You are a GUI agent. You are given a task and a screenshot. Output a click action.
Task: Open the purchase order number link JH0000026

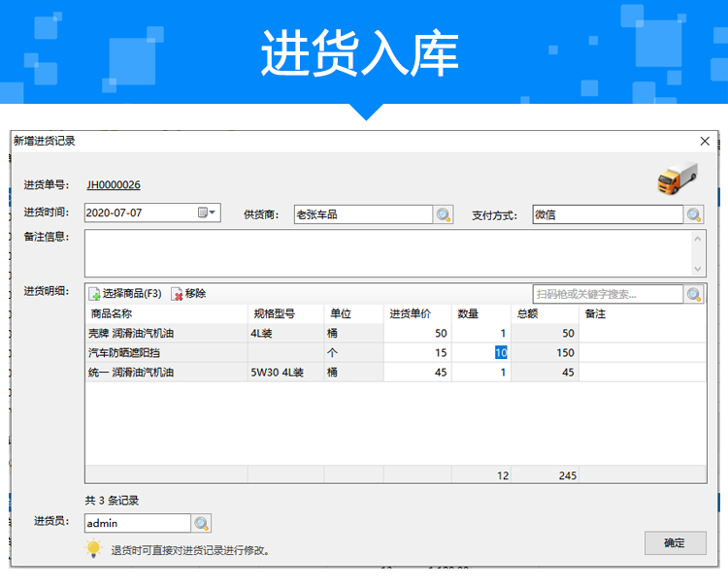click(x=114, y=184)
